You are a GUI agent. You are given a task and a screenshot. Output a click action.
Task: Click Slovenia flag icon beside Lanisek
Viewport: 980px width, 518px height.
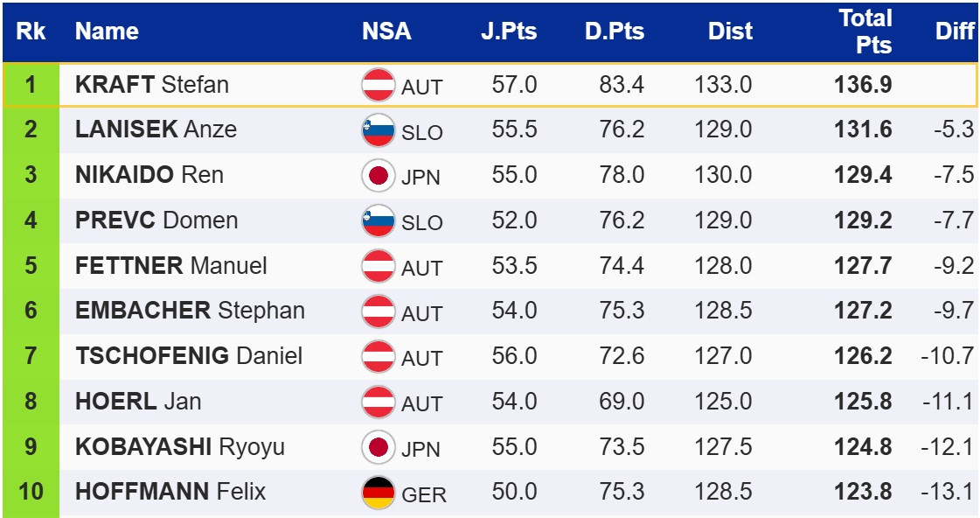[x=378, y=130]
